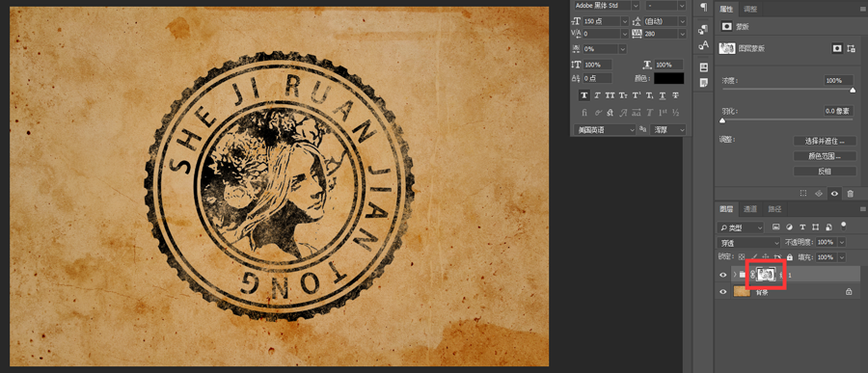The width and height of the screenshot is (868, 373).
Task: Filter layers by type (T) icon
Action: tap(802, 226)
